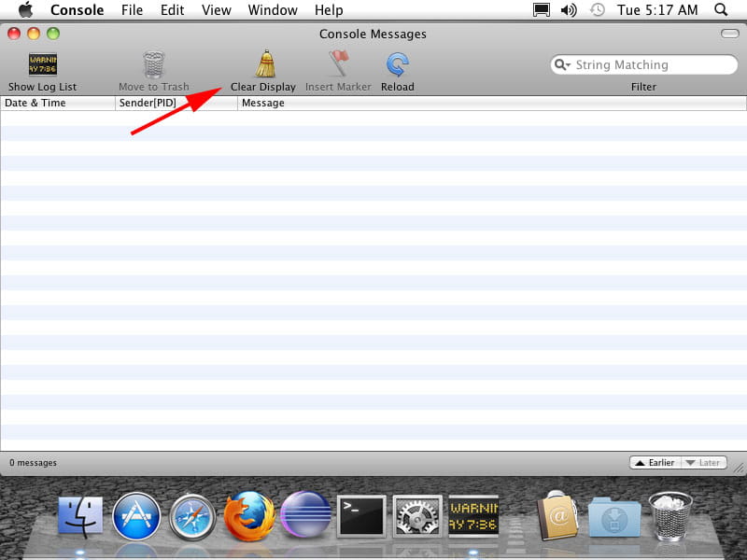This screenshot has width=747, height=560.
Task: Click the 0 messages status text
Action: (33, 462)
